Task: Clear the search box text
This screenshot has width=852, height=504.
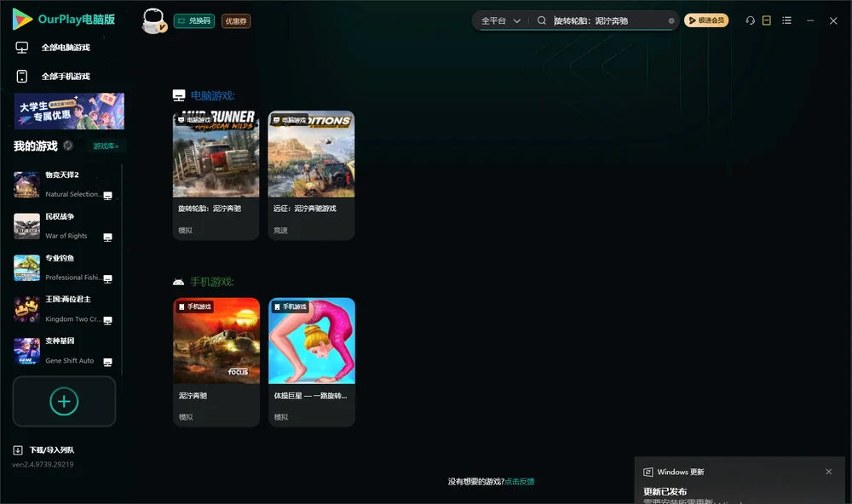Action: tap(671, 20)
